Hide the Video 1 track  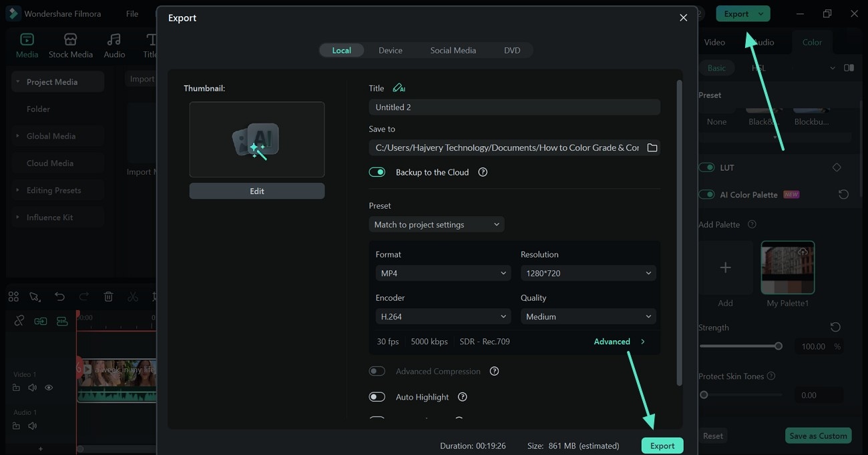(49, 388)
